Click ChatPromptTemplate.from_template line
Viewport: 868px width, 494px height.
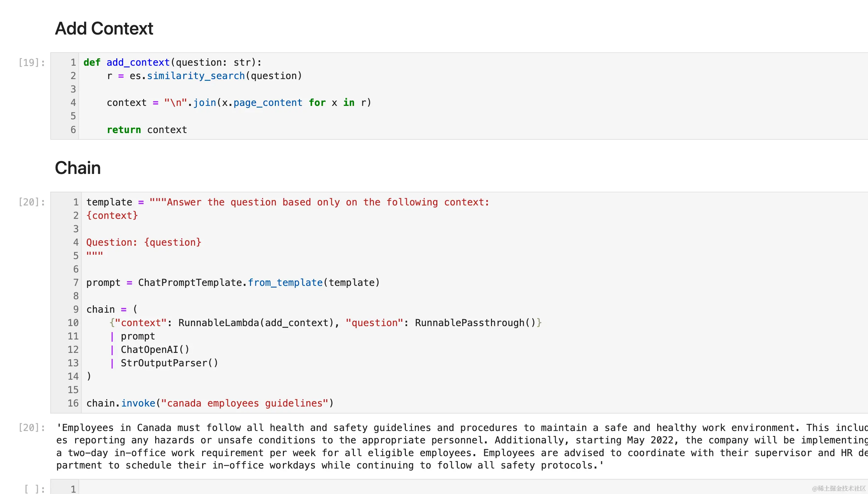click(x=233, y=283)
